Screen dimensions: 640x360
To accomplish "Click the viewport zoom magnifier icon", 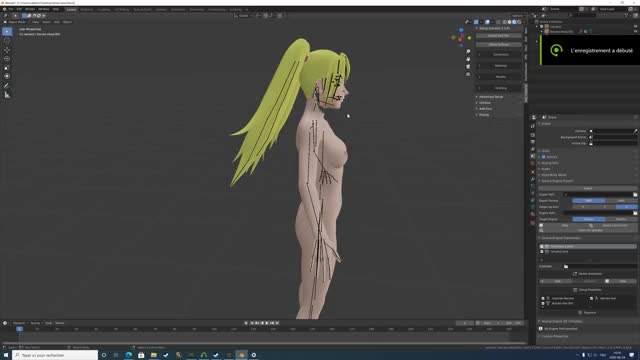I will point(468,51).
